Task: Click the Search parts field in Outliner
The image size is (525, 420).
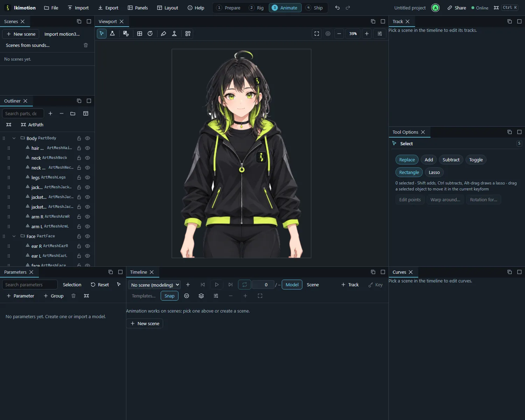Action: click(23, 113)
